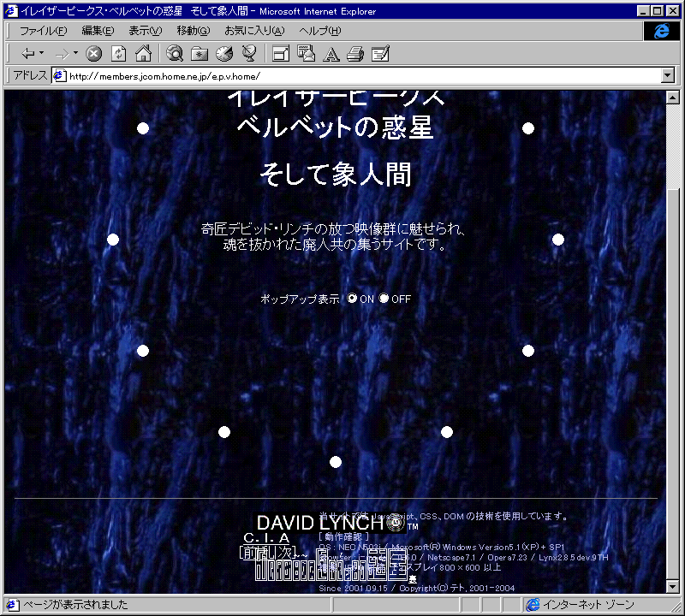This screenshot has width=685, height=616.
Task: Open the Back button history dropdown arrow
Action: pos(41,53)
